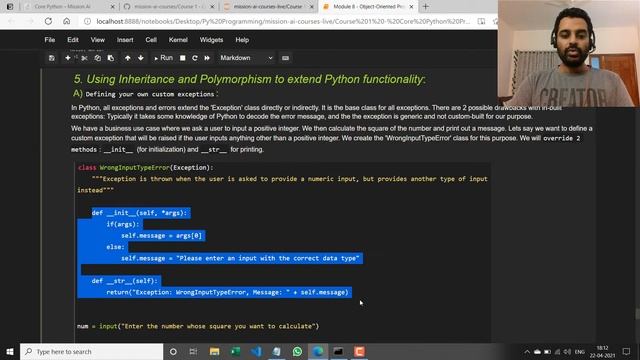The width and height of the screenshot is (640, 360).
Task: Close the mission-ai-courses-live tab
Action: [x=312, y=7]
